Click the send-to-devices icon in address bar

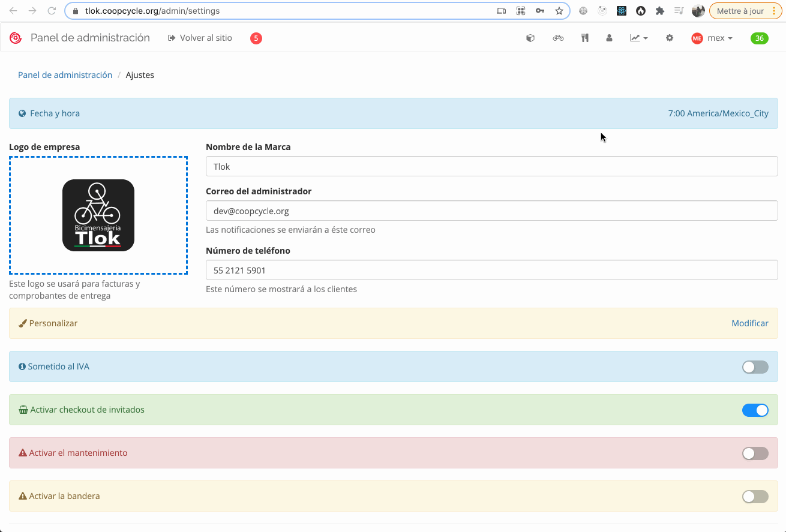[502, 11]
